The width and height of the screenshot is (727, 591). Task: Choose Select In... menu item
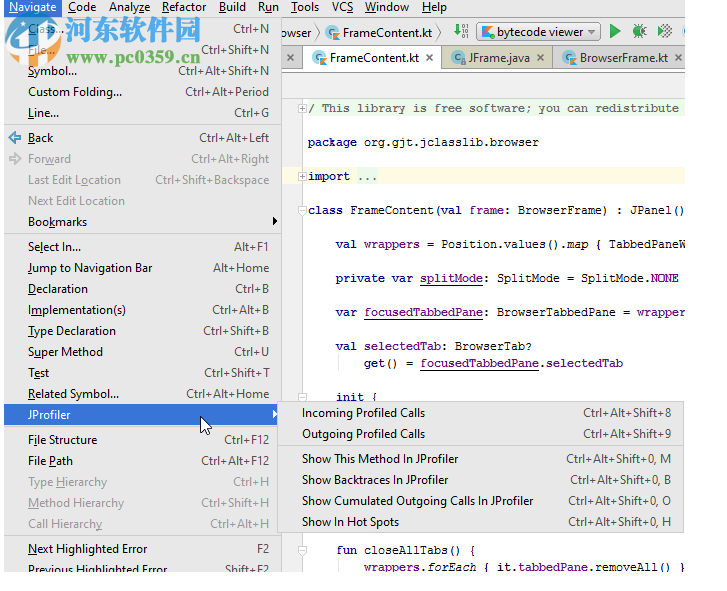point(142,247)
